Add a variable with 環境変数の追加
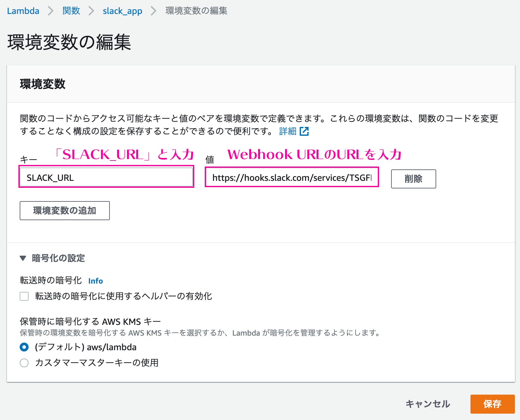520x420 pixels. coord(64,211)
